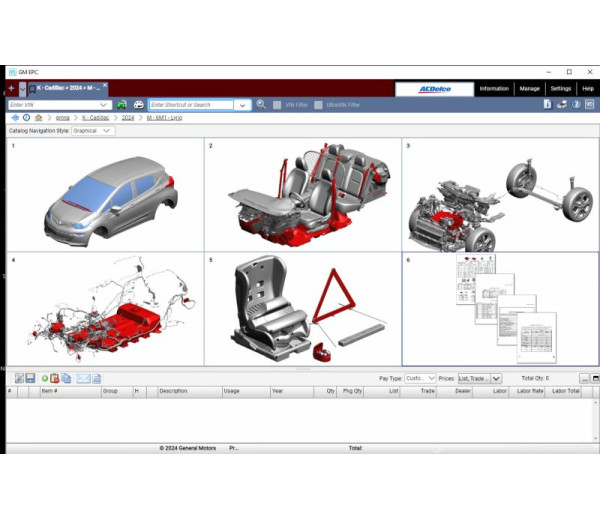Viewport: 600px width, 519px height.
Task: Click the printer icon beside the VIN field
Action: 137,104
